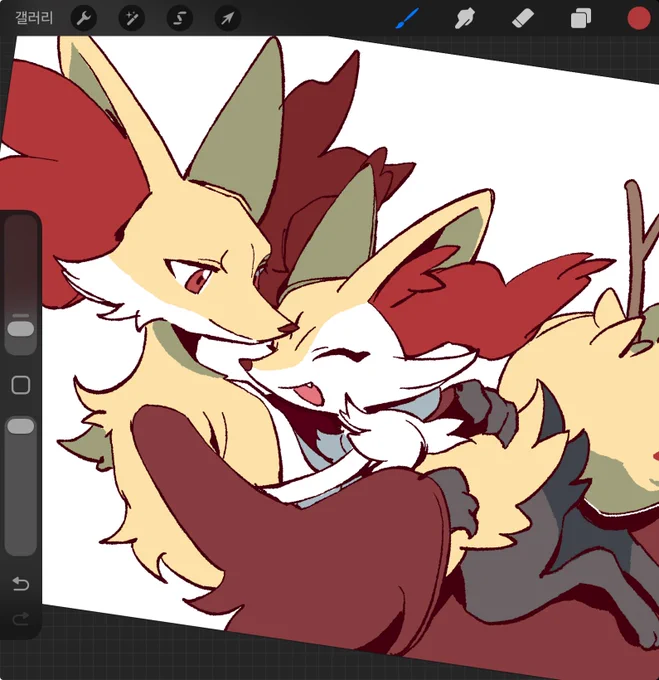
Task: Redo the last action
Action: point(20,618)
